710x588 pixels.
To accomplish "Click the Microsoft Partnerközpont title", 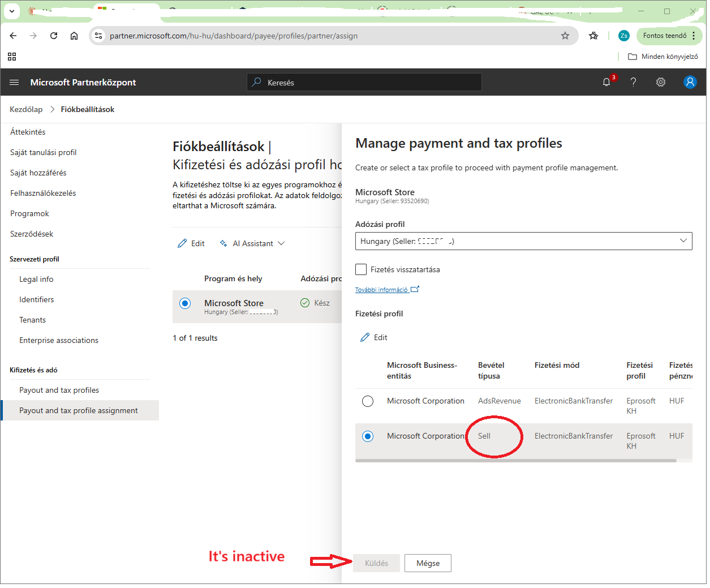I will (83, 82).
